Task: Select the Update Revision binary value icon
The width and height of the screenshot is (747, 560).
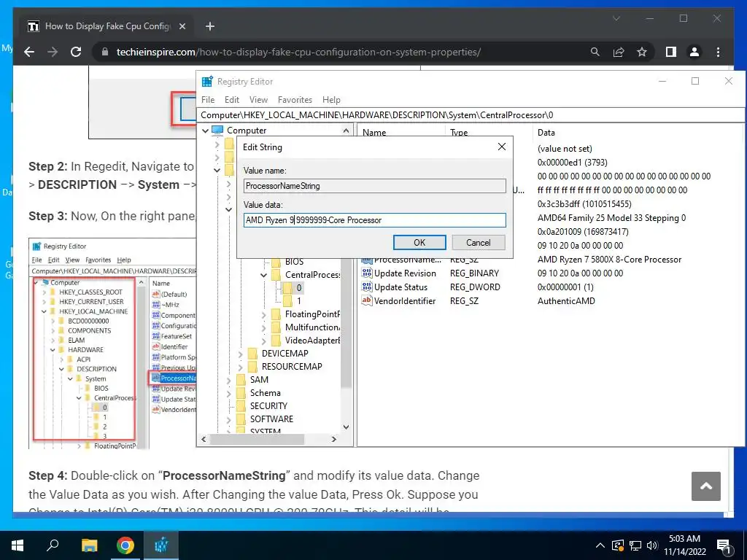Action: coord(366,273)
